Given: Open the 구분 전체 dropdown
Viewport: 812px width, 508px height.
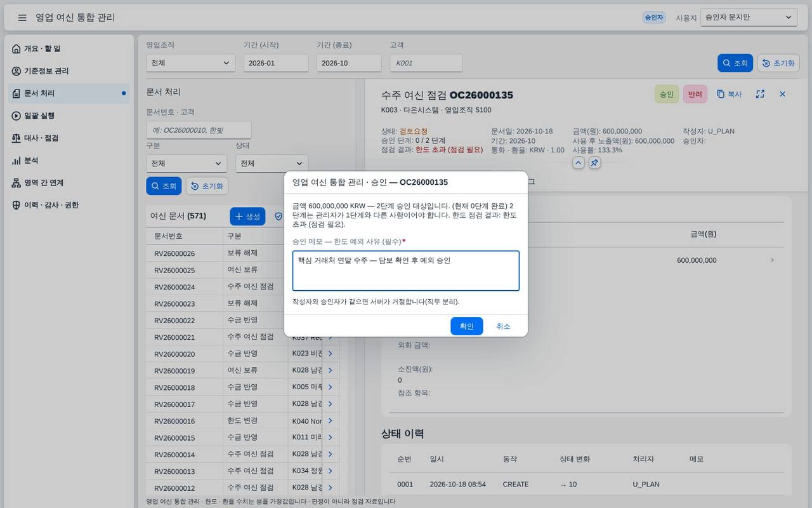Looking at the screenshot, I should 187,163.
